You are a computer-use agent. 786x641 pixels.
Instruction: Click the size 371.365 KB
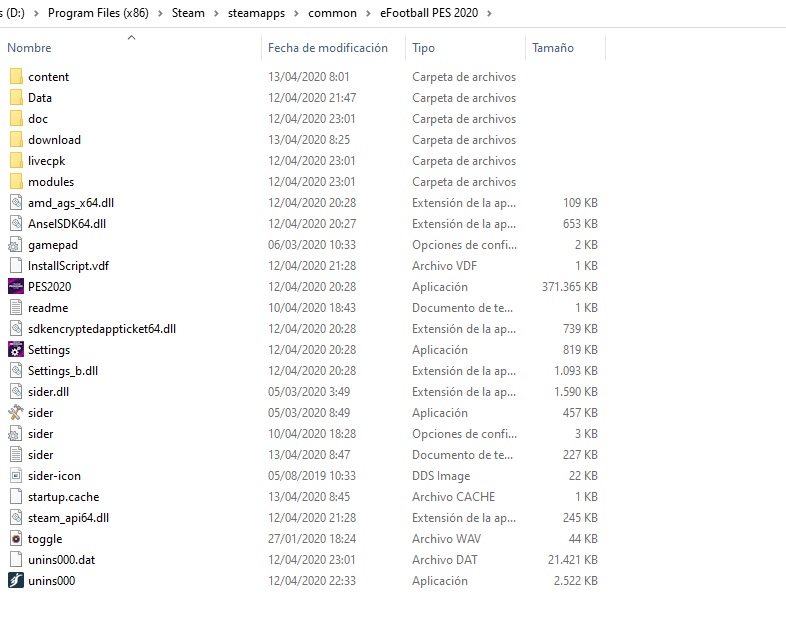pyautogui.click(x=570, y=287)
